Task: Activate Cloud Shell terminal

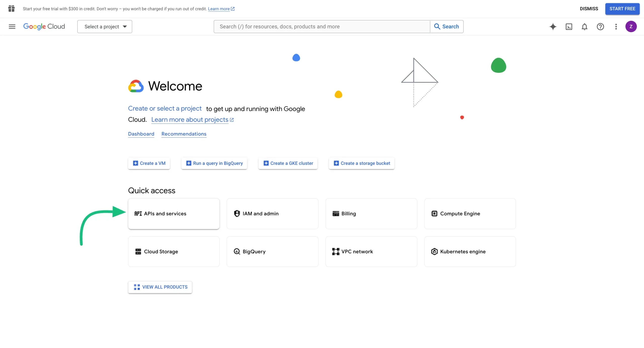Action: pyautogui.click(x=569, y=26)
